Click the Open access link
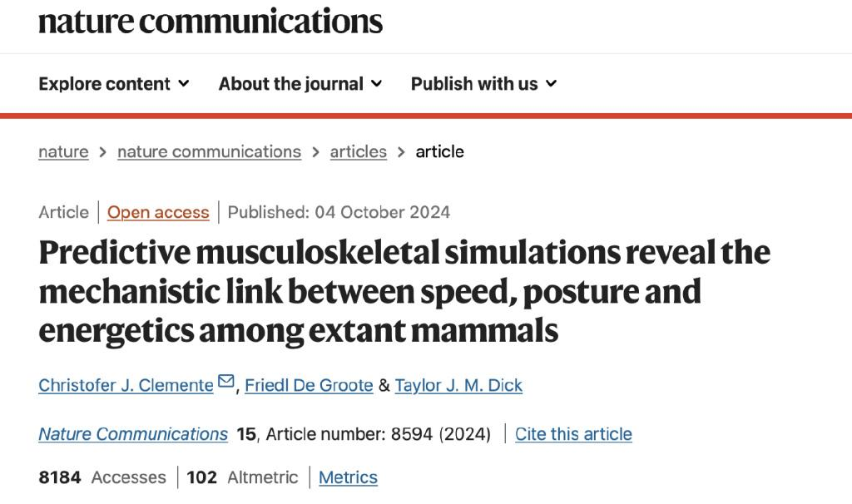The width and height of the screenshot is (852, 504). 158,212
